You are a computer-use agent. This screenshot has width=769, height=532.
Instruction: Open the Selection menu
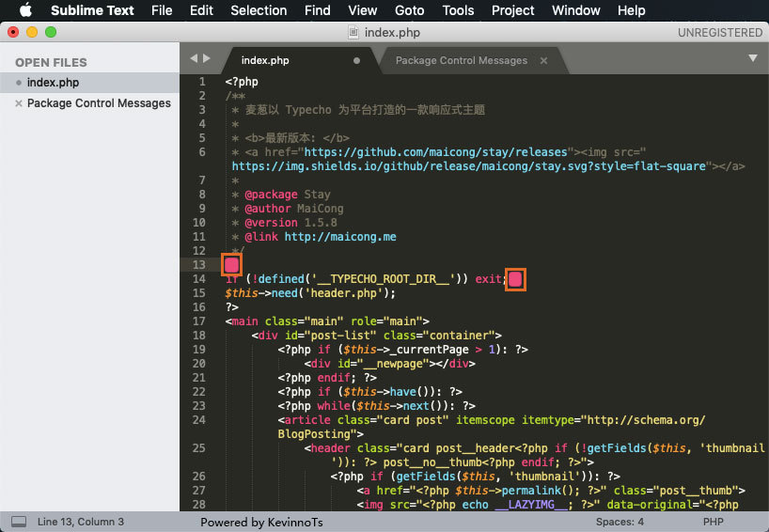point(259,10)
